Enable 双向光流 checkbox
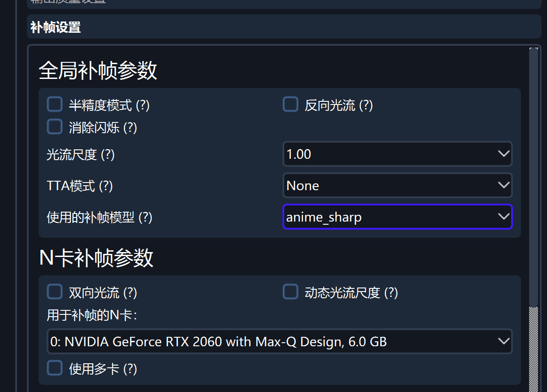 click(x=55, y=292)
